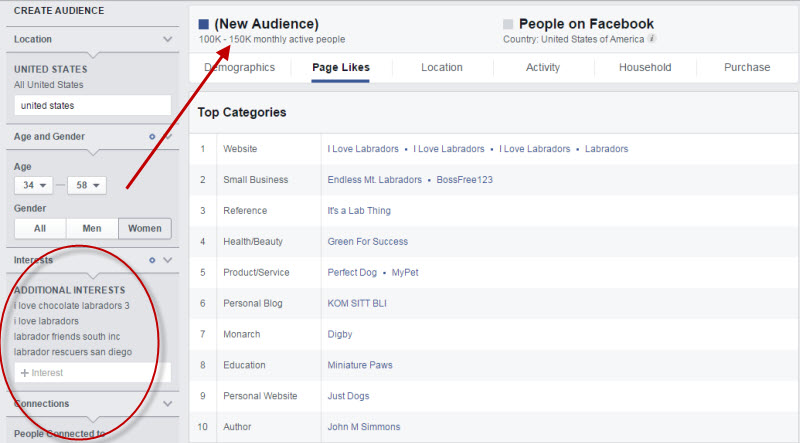
Task: Click the gray People on Facebook square
Action: point(508,24)
